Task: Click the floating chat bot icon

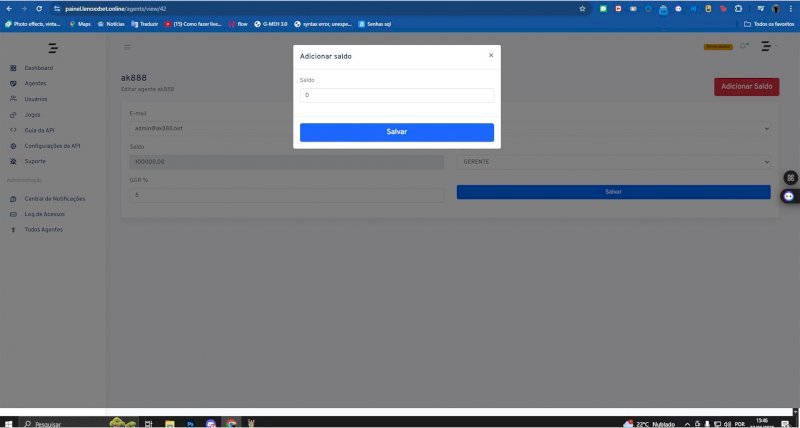Action: [x=789, y=196]
